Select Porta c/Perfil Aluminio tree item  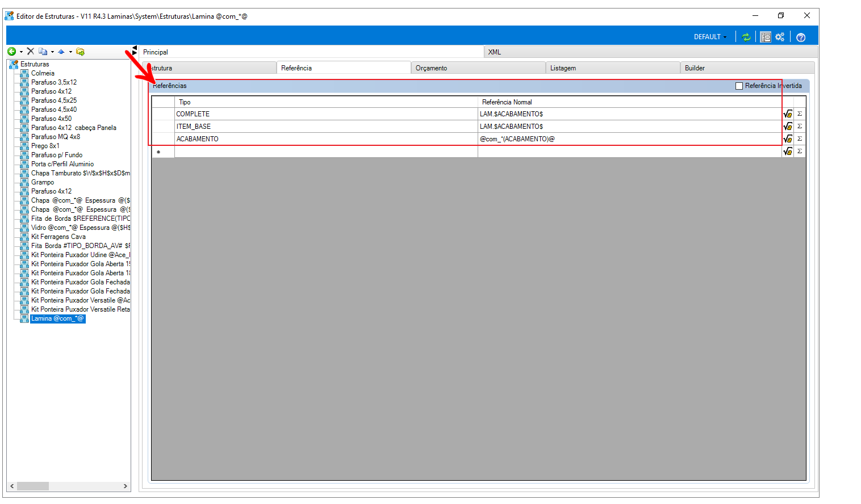(x=62, y=164)
